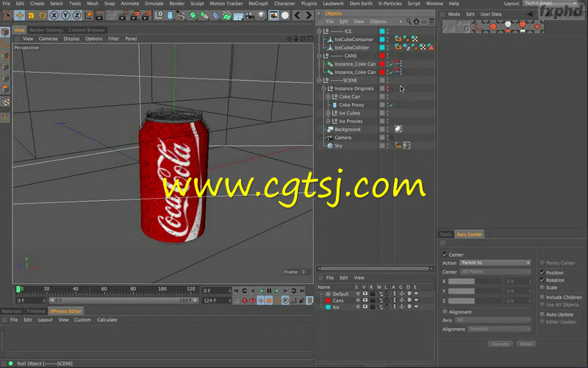The height and width of the screenshot is (368, 588).
Task: Expand the Coke Can null
Action: click(x=328, y=97)
